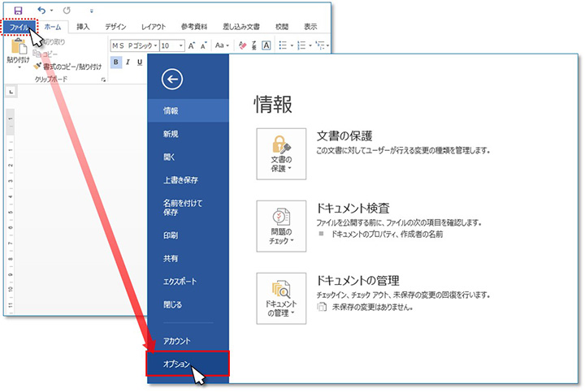Open the クリップボード dialog launcher
Viewport: 585px width, 392px height.
pyautogui.click(x=103, y=80)
